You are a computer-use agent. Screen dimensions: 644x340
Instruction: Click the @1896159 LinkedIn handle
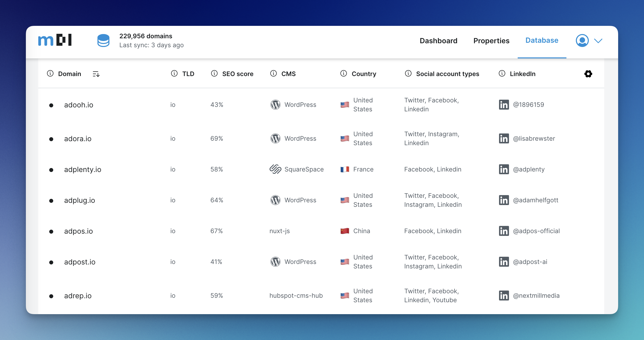528,105
